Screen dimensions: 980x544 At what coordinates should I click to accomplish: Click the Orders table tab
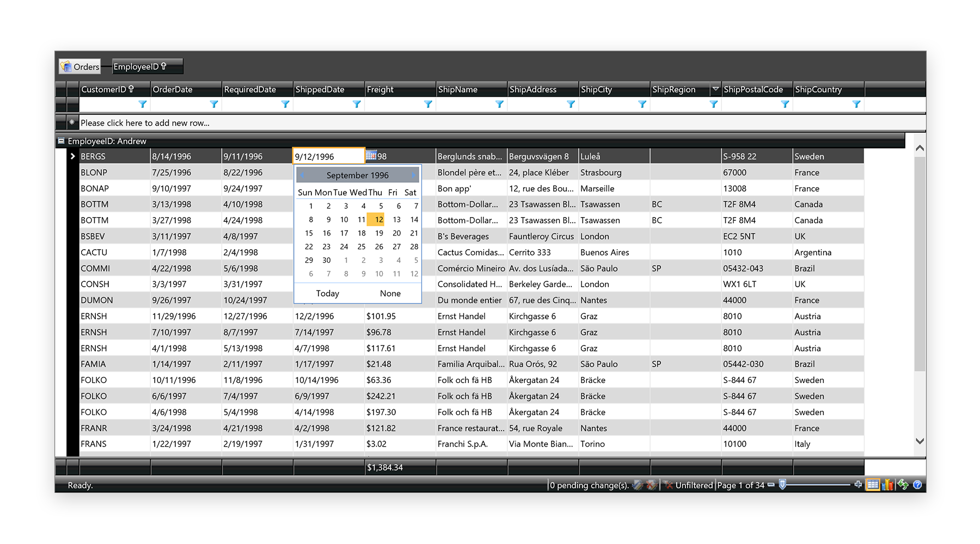coord(80,66)
